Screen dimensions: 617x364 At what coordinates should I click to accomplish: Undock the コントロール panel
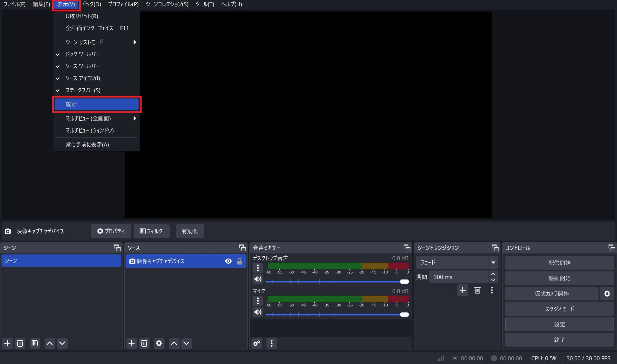coord(612,248)
